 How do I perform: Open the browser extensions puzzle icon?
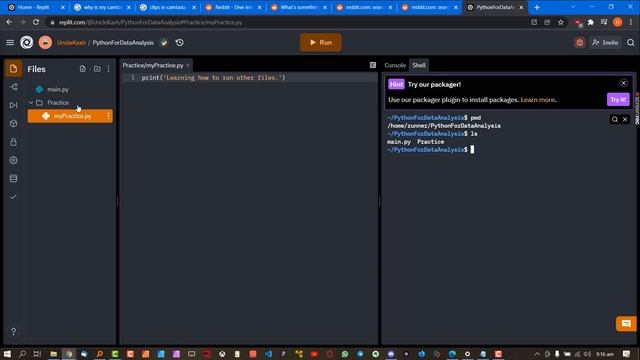[591, 22]
